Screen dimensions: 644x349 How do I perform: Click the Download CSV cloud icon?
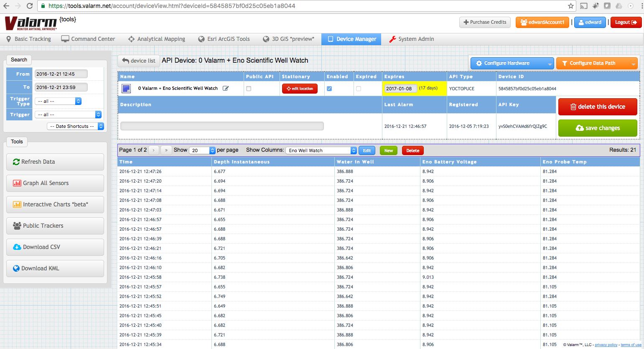point(17,247)
